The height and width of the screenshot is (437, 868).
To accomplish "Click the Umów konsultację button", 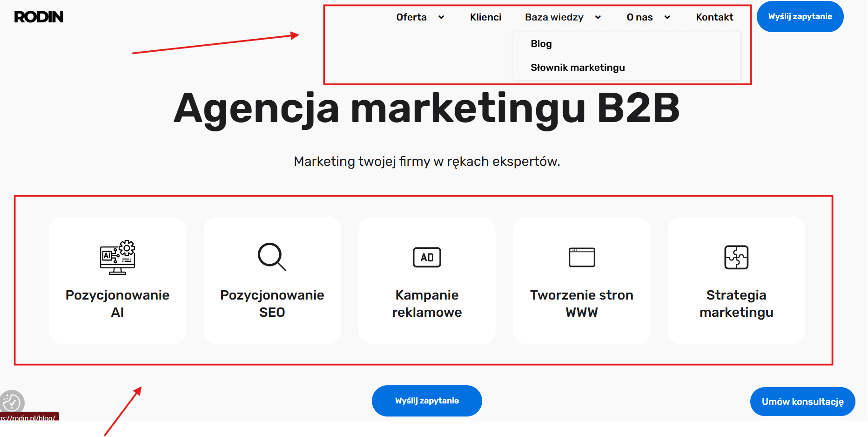I will click(x=802, y=402).
